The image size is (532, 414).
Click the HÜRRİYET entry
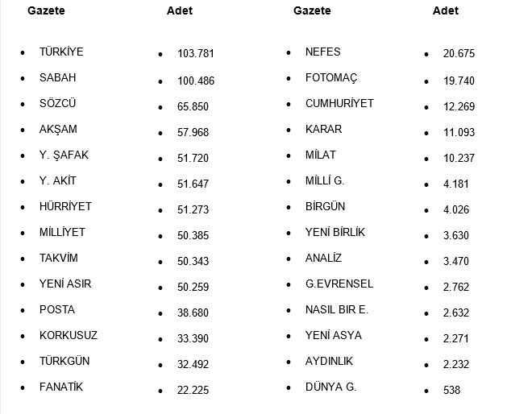pyautogui.click(x=65, y=206)
